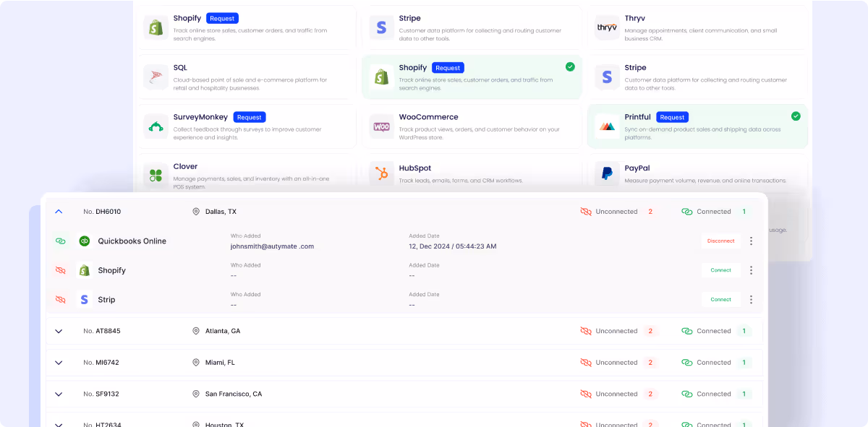Click the No. AT8845 label
This screenshot has width=868, height=427.
coord(102,331)
